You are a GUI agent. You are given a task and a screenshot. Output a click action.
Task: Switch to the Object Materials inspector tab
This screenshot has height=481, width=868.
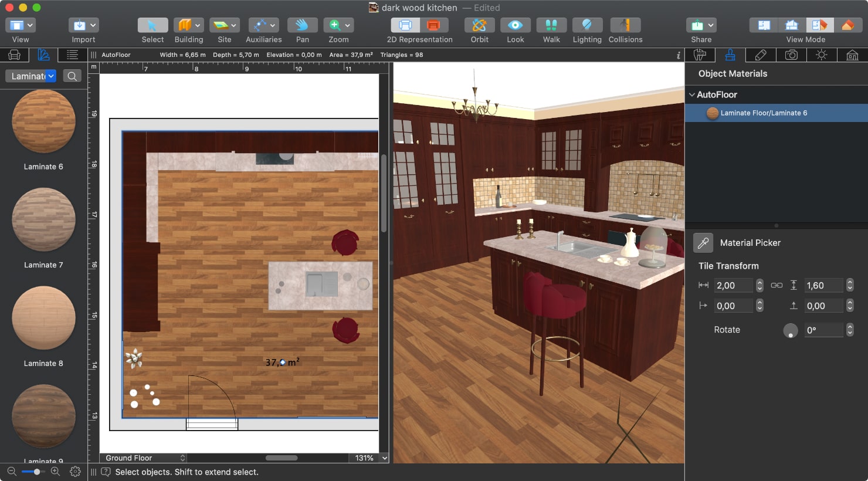click(x=730, y=55)
